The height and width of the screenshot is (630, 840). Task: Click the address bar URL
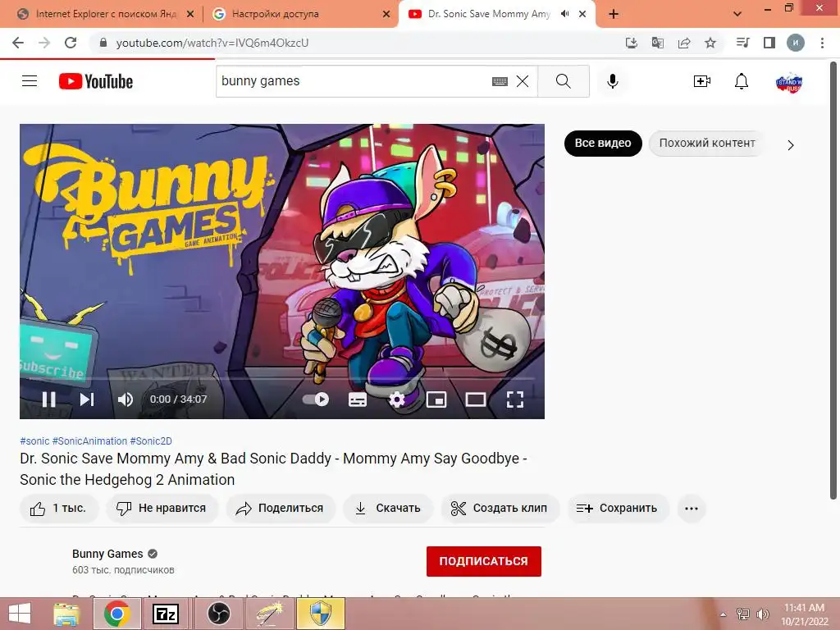pyautogui.click(x=212, y=43)
